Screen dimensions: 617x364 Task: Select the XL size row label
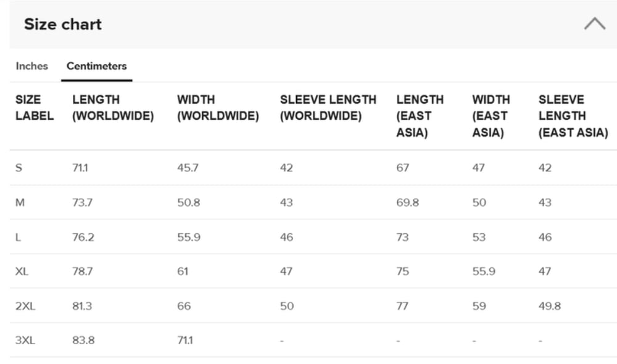(x=22, y=271)
